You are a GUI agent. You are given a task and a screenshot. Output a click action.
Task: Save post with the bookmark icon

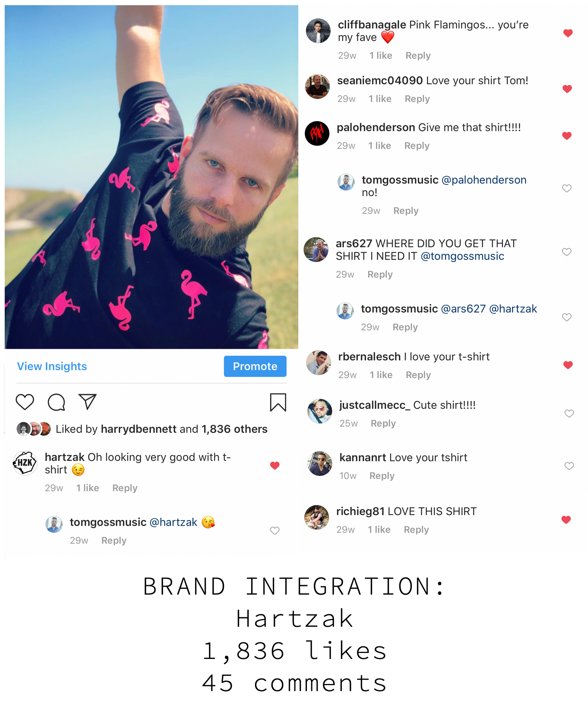click(278, 402)
